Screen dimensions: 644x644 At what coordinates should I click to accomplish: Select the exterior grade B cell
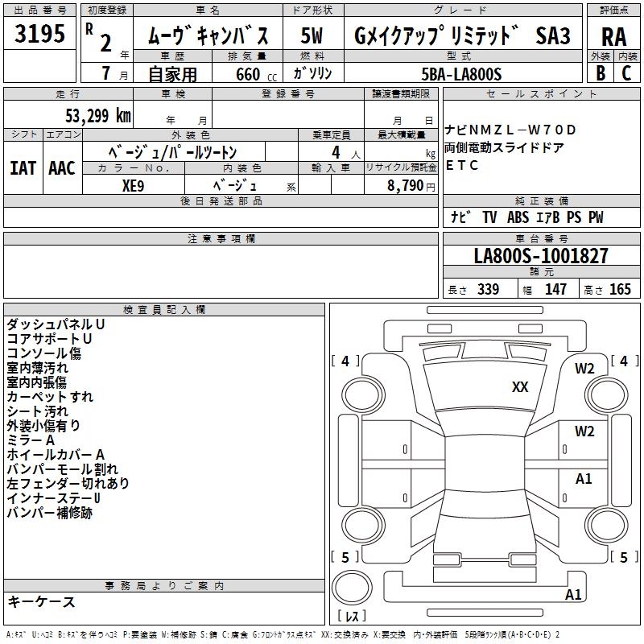pyautogui.click(x=600, y=72)
